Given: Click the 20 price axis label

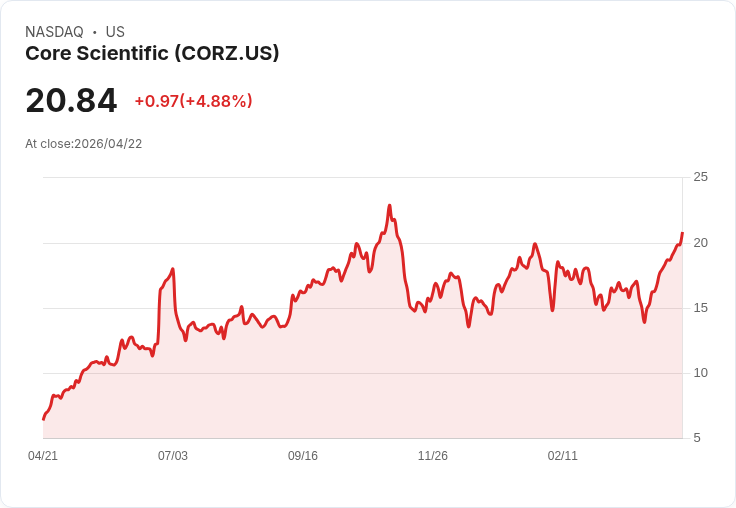Looking at the screenshot, I should click(x=700, y=242).
